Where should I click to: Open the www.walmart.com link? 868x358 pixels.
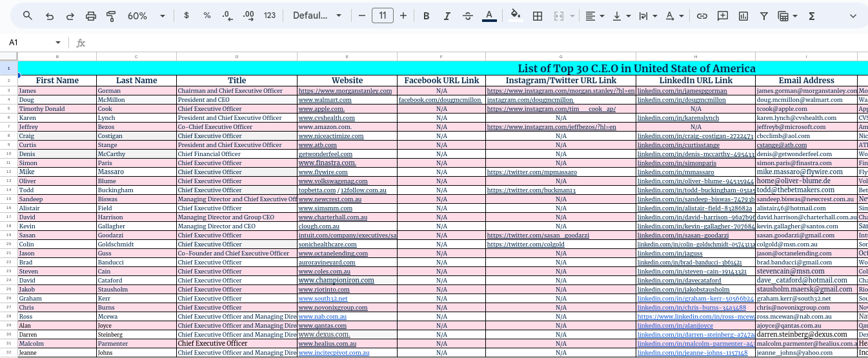click(x=325, y=100)
